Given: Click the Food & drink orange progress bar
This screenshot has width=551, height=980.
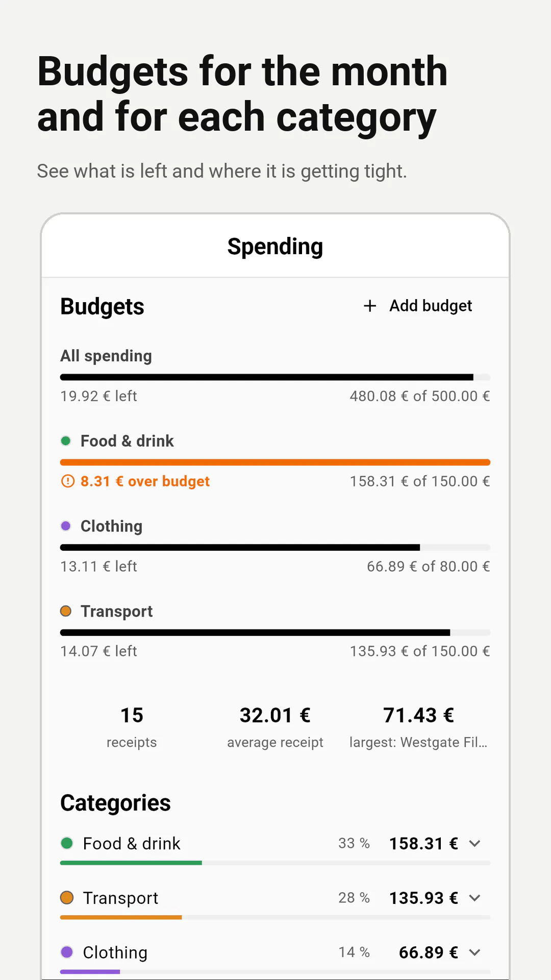Looking at the screenshot, I should [275, 462].
